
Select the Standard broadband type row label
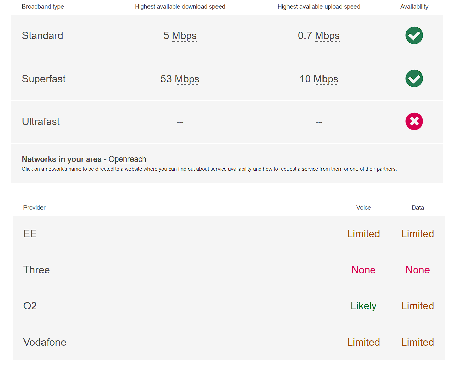pyautogui.click(x=43, y=36)
